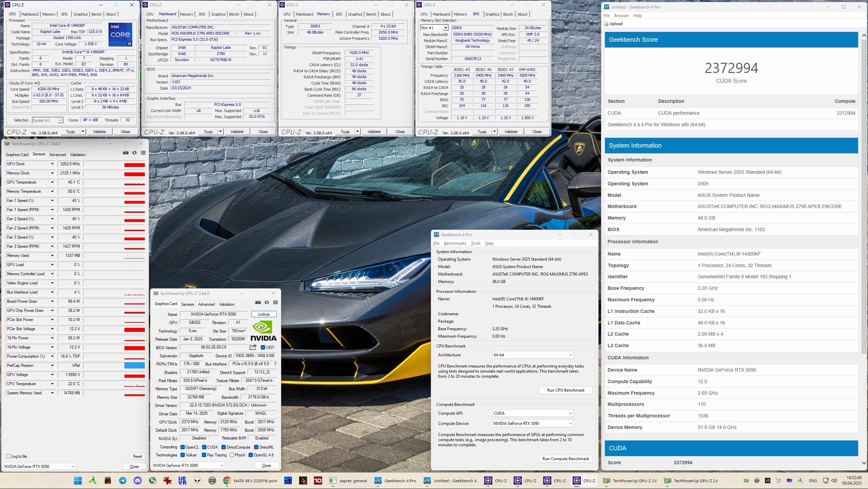Click the Intel Core i9 logo in CPU-Z

(120, 34)
